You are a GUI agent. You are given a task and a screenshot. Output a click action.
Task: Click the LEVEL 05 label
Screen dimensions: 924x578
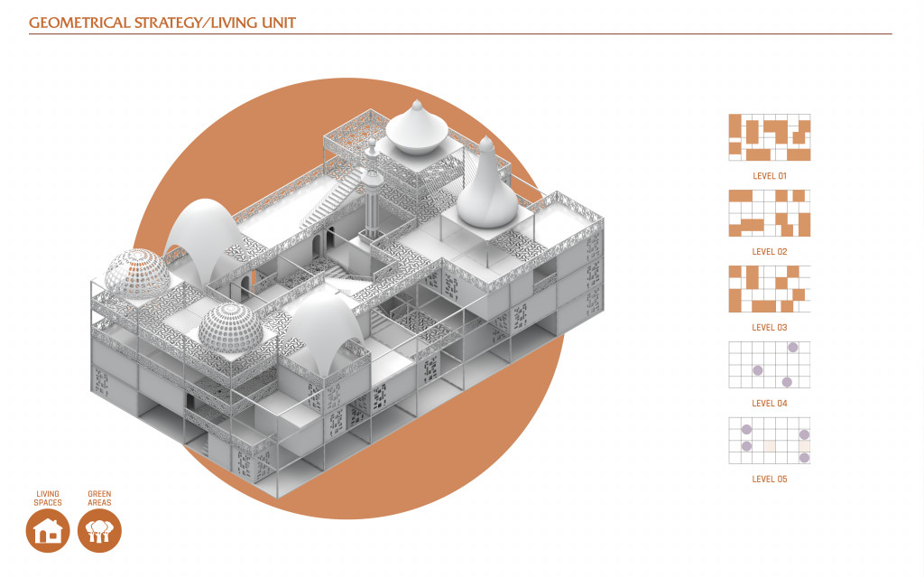point(770,479)
